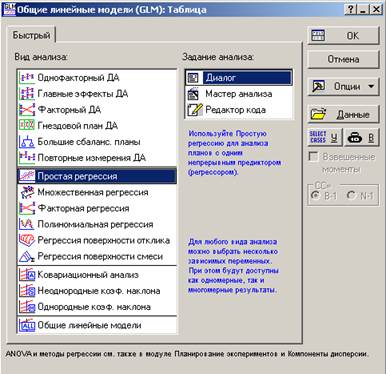This screenshot has width=386, height=374.
Task: Select Множественная регрессия text in the list
Action: click(93, 192)
